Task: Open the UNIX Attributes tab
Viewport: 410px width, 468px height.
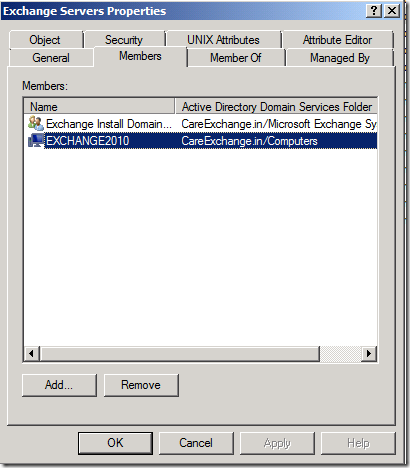Action: [x=223, y=40]
